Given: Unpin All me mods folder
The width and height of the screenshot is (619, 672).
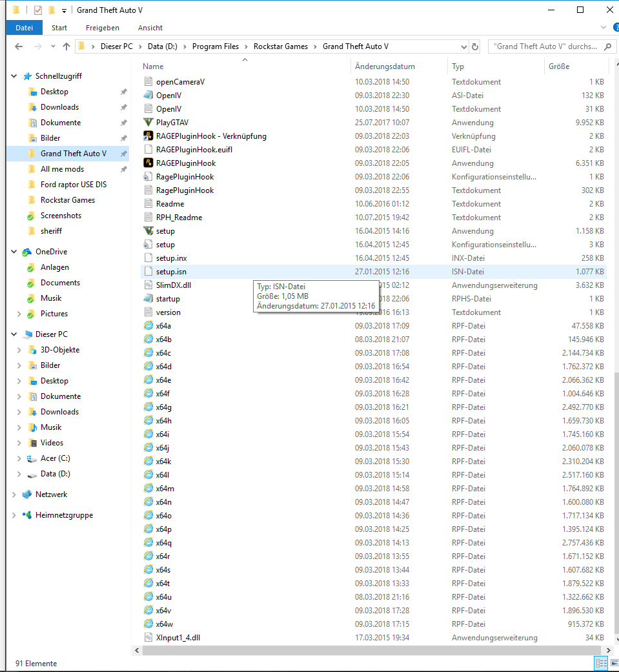Looking at the screenshot, I should pos(123,169).
